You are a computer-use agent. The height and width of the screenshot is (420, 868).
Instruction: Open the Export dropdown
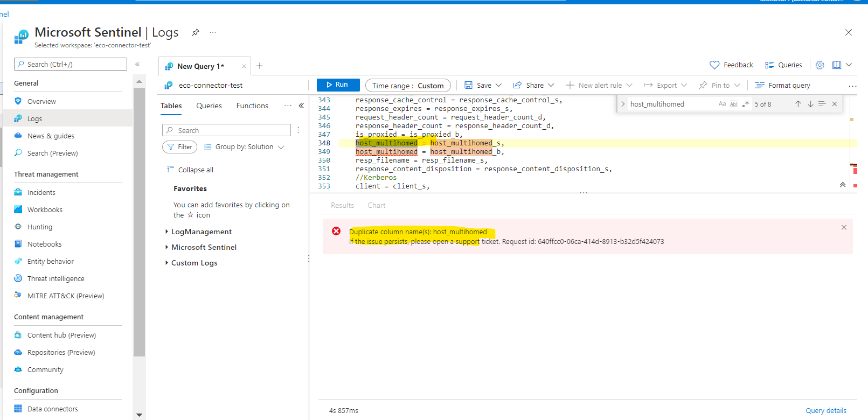point(665,85)
